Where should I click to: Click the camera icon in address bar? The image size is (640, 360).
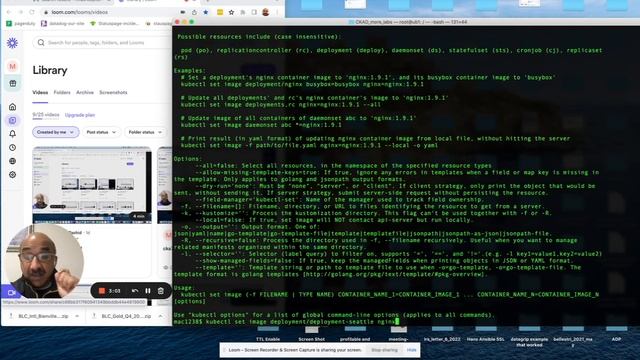[183, 12]
